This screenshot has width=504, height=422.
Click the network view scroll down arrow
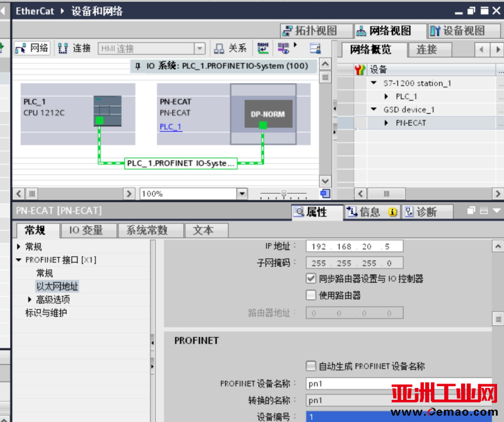(325, 181)
